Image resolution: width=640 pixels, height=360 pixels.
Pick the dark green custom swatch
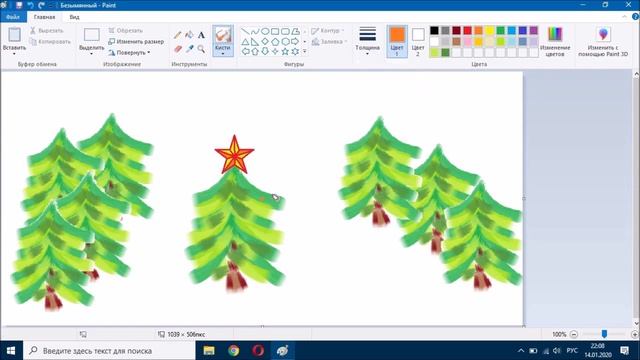[445, 52]
